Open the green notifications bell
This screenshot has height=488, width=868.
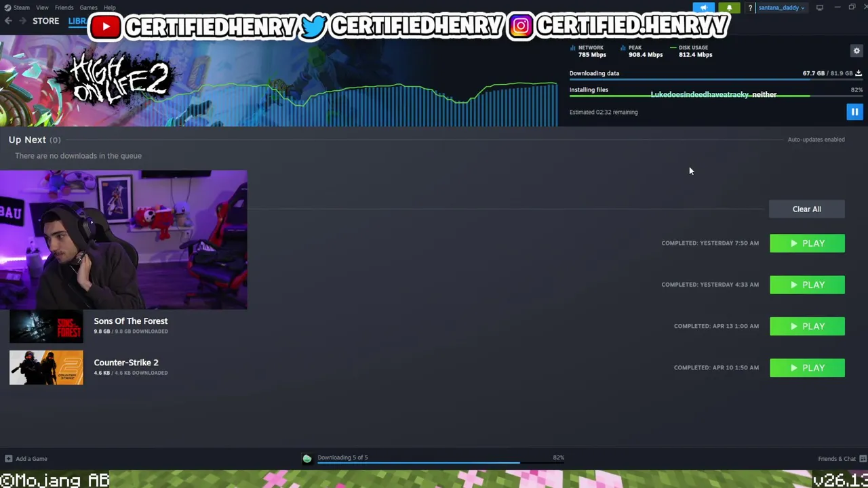pos(729,7)
